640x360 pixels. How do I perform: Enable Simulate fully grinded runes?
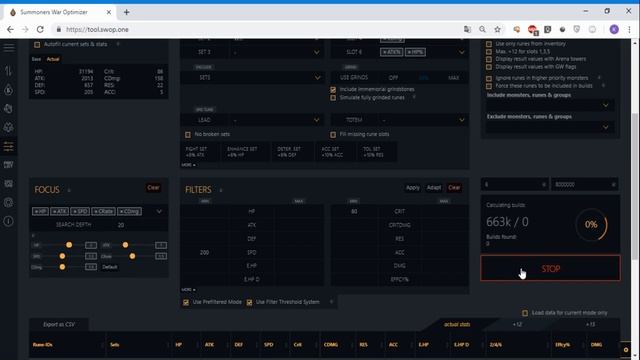point(333,98)
